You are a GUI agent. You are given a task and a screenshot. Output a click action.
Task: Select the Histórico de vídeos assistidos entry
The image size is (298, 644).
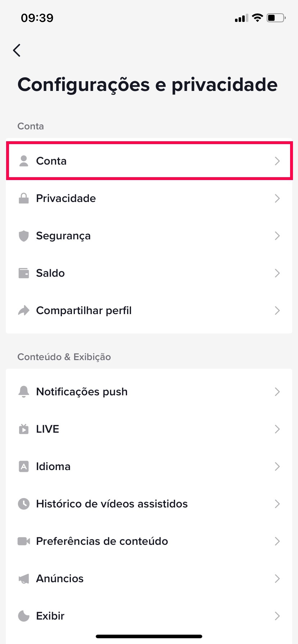[112, 504]
